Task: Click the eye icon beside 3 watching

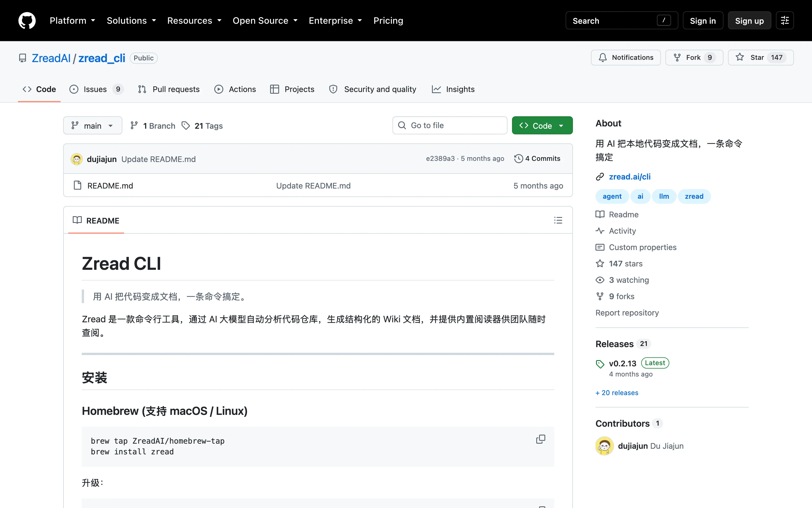Action: click(x=600, y=280)
